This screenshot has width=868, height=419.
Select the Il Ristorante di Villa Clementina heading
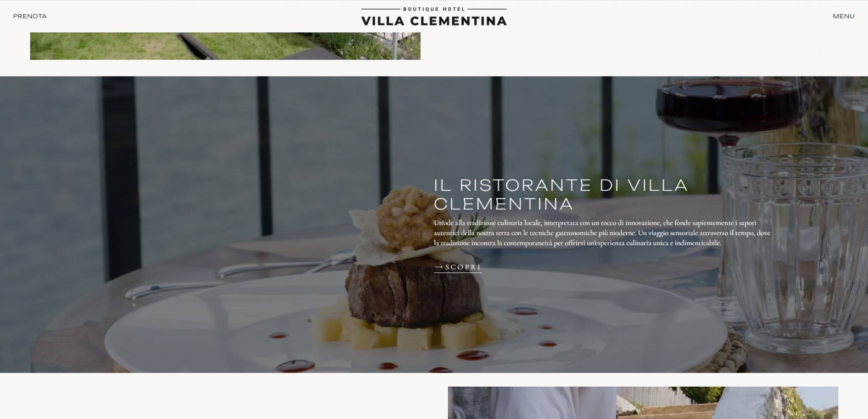560,194
